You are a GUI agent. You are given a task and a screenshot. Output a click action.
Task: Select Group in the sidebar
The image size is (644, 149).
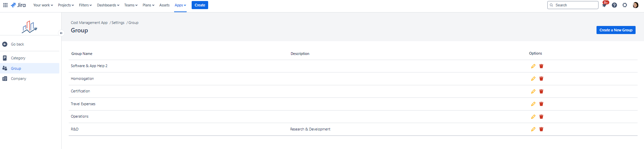tap(30, 68)
